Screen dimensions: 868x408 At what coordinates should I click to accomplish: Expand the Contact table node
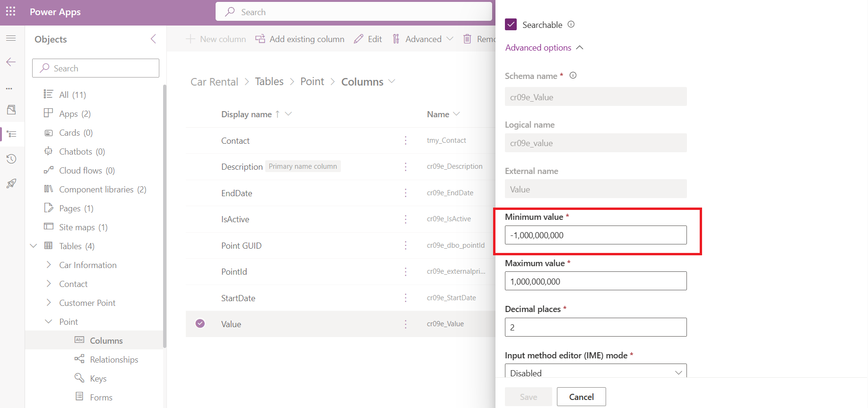(x=48, y=284)
